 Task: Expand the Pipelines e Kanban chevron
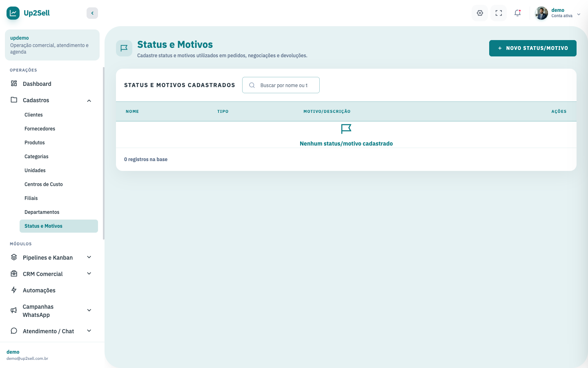click(89, 257)
